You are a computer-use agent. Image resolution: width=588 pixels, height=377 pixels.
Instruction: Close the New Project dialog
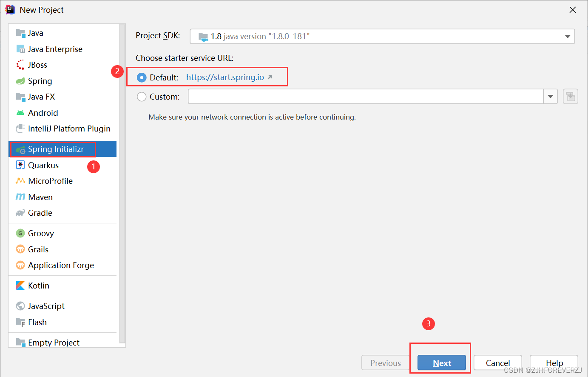coord(573,10)
